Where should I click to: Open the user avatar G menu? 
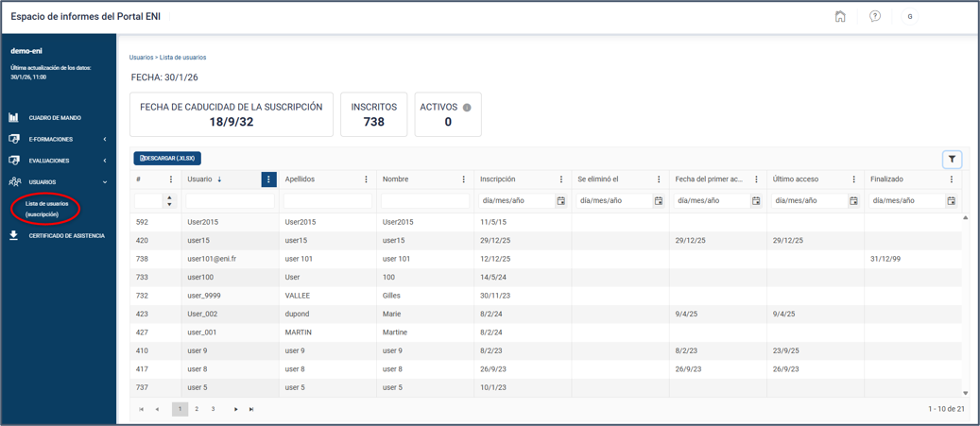[x=909, y=17]
